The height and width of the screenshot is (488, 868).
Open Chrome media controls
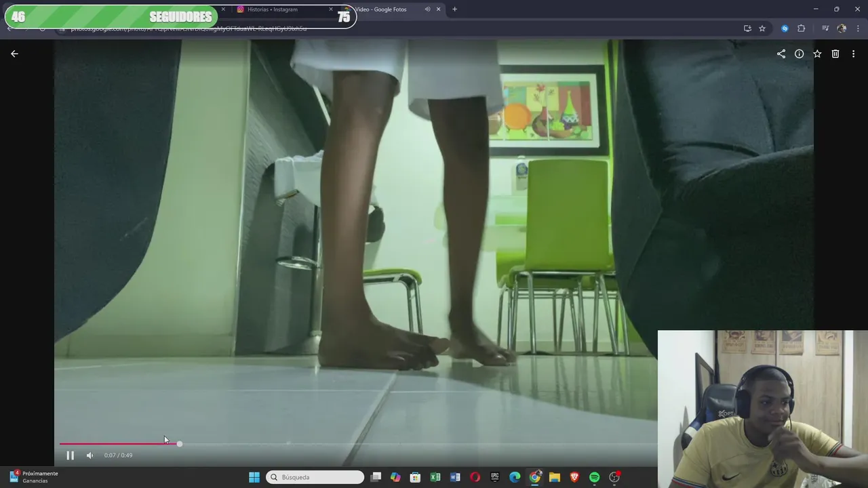point(825,28)
